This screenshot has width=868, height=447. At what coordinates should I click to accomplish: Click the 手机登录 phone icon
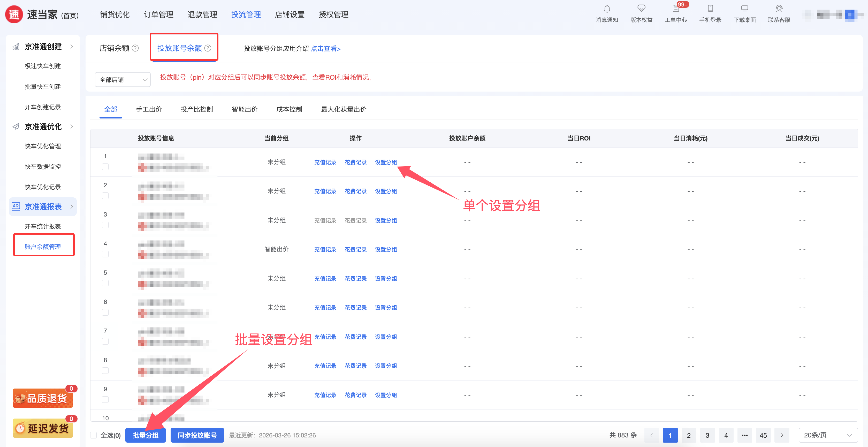[710, 9]
